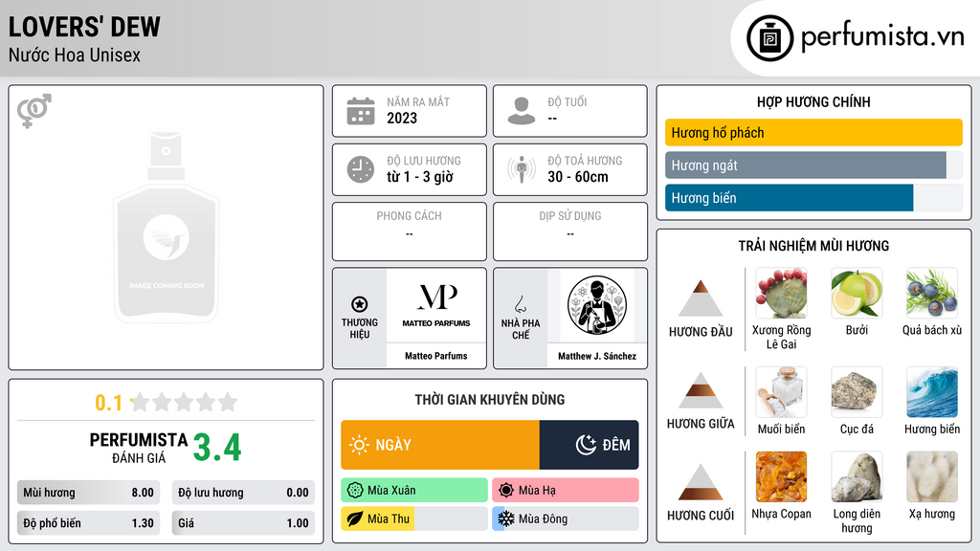Click the LOVERS' DEW title
The height and width of the screenshot is (551, 980).
point(84,27)
